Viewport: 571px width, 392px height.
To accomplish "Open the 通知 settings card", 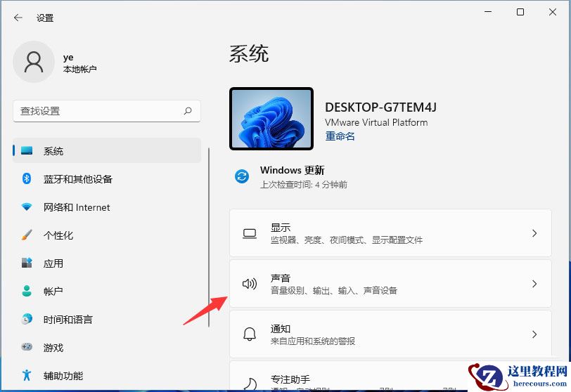I will [x=390, y=334].
